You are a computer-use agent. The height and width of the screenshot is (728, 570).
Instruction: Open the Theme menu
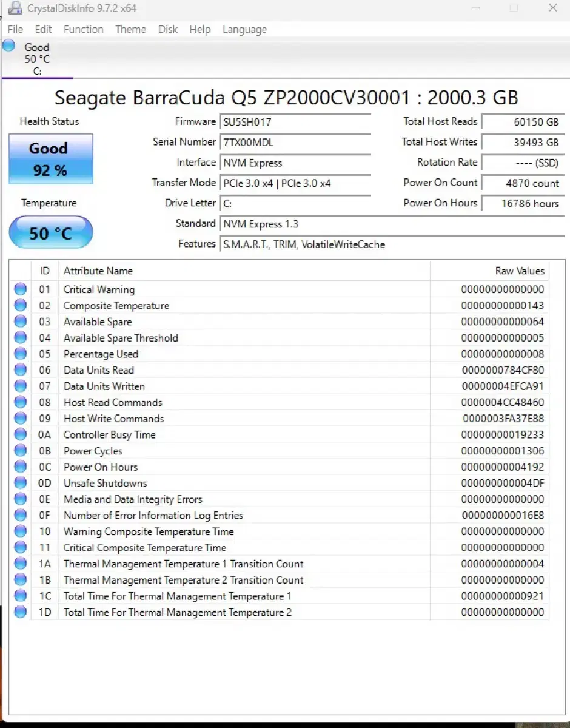pos(130,29)
